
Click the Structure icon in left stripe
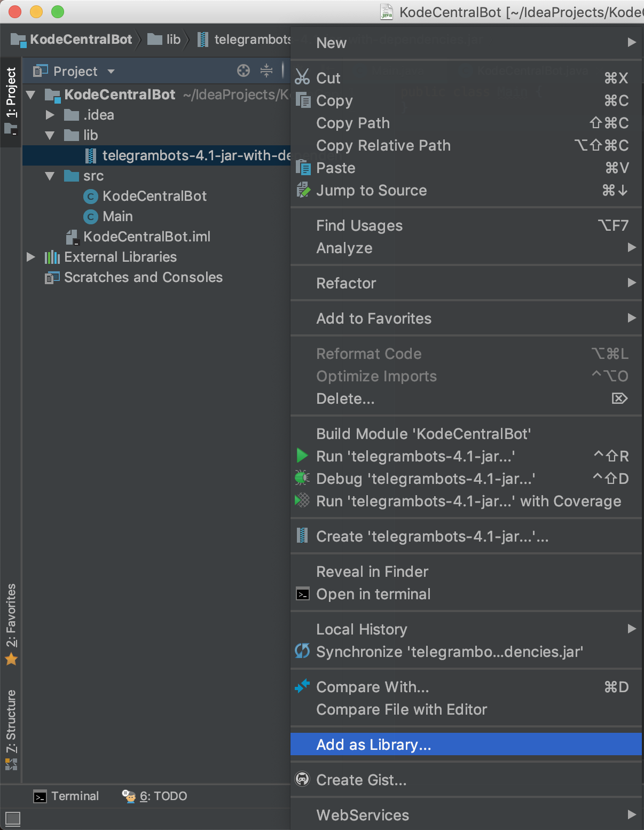(11, 764)
